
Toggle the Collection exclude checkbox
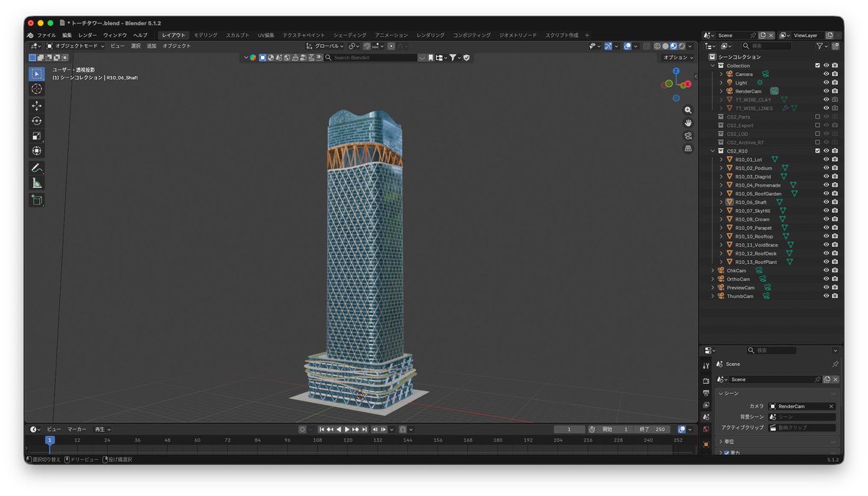pyautogui.click(x=817, y=66)
